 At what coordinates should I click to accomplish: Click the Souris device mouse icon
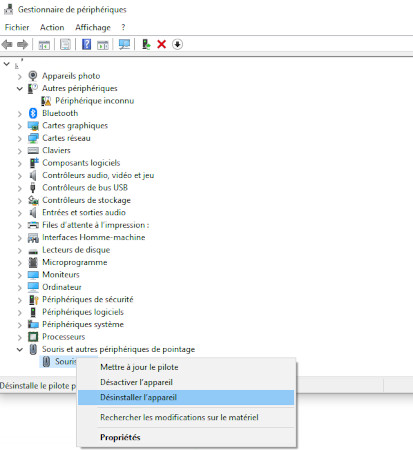pyautogui.click(x=46, y=361)
